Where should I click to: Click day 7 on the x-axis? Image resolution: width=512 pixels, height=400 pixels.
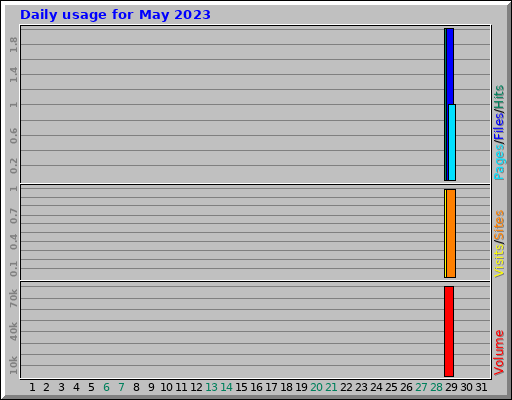pos(121,387)
